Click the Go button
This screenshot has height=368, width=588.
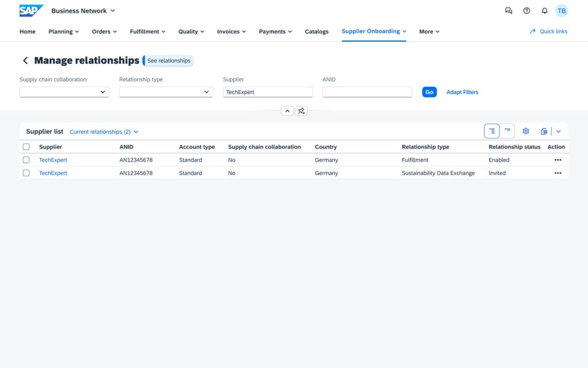coord(429,92)
